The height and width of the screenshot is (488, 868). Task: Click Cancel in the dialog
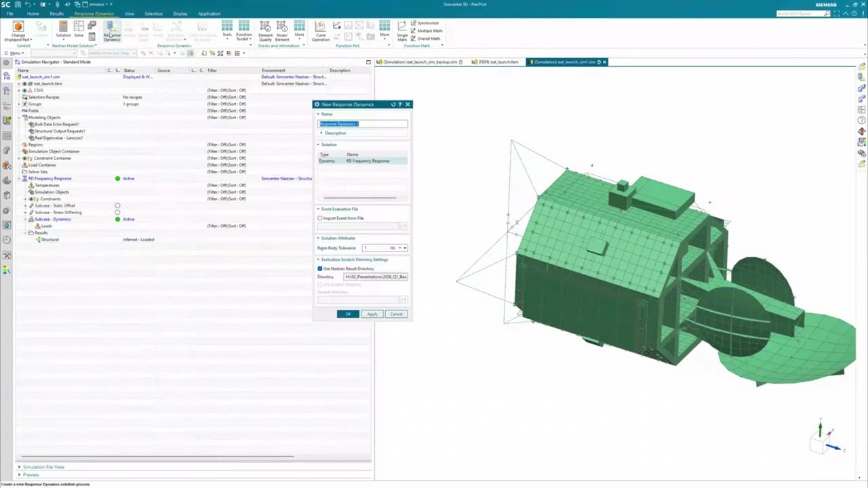[396, 314]
